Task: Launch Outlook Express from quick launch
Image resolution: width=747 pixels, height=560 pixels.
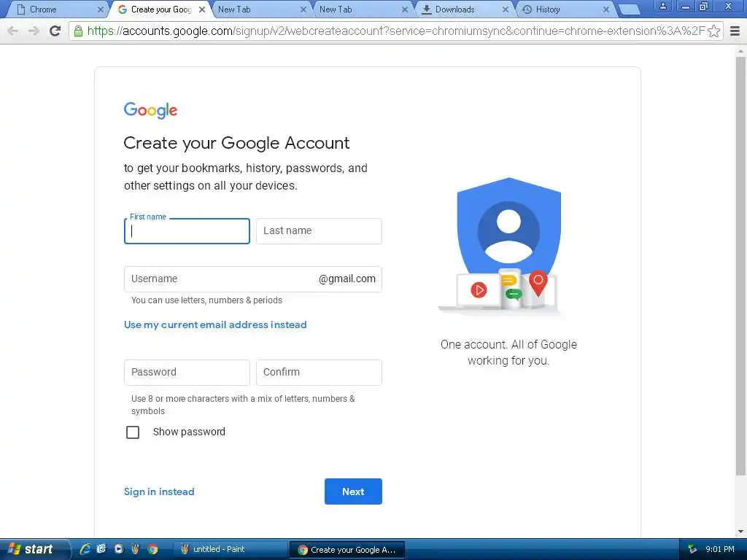Action: [x=101, y=549]
